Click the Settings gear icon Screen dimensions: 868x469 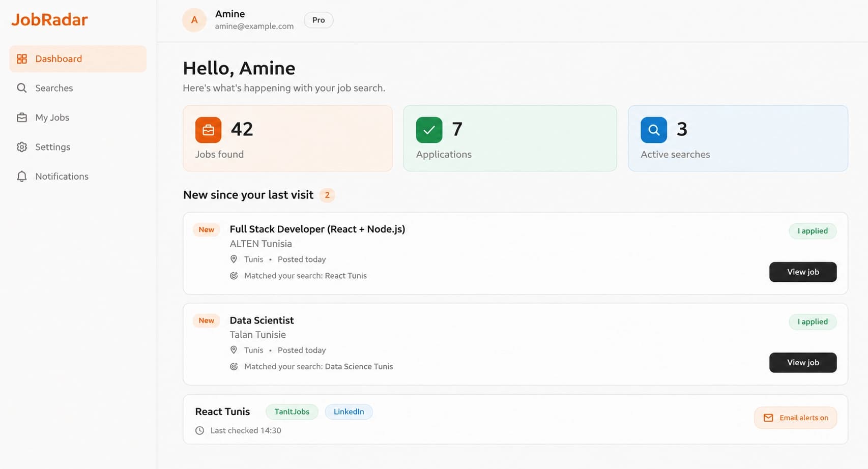pyautogui.click(x=22, y=147)
